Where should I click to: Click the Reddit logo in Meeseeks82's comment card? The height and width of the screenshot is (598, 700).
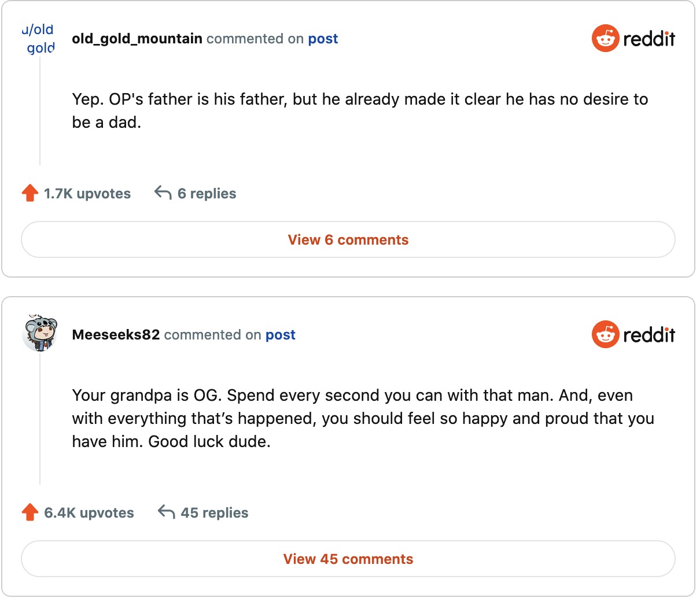tap(633, 335)
